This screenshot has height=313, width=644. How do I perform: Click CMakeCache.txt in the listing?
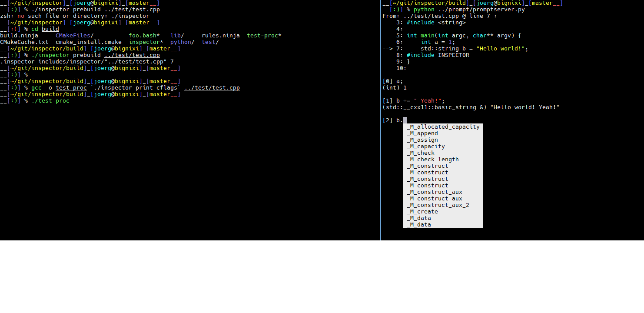pos(24,42)
